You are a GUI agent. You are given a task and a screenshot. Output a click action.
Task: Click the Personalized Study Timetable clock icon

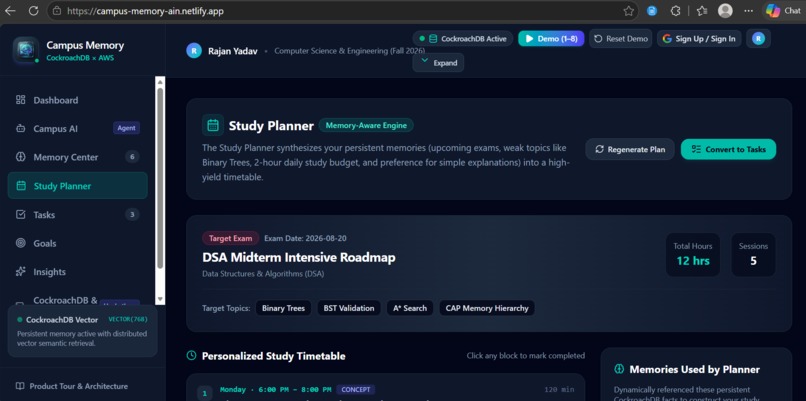191,356
